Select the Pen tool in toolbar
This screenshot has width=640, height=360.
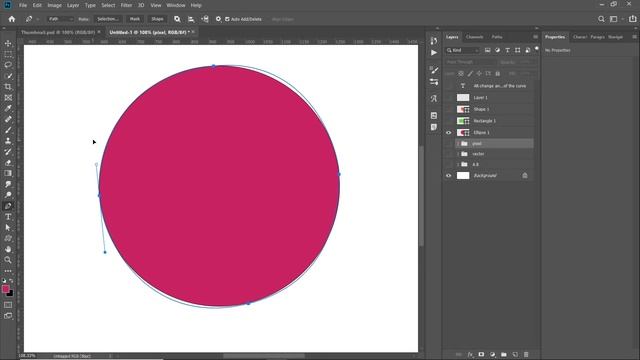(x=8, y=206)
